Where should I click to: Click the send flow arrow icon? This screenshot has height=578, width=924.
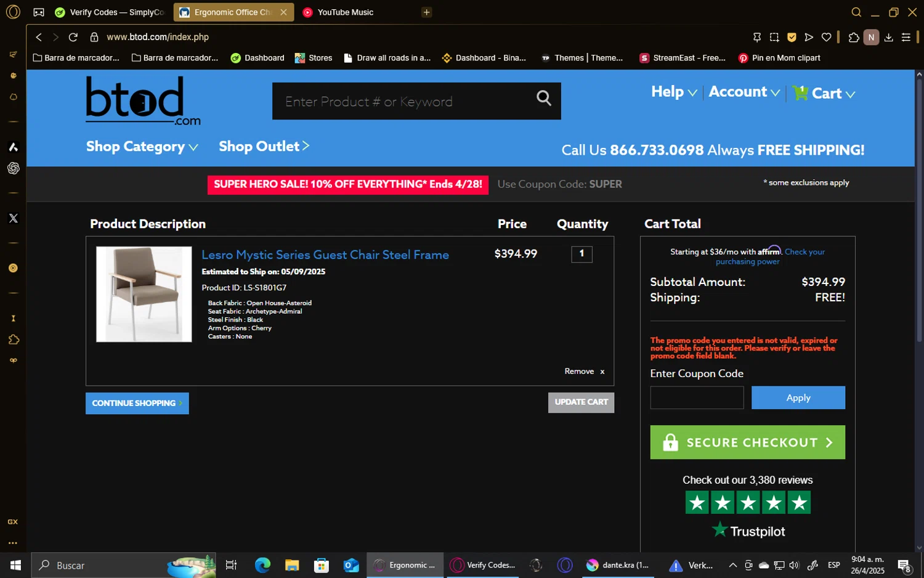coord(809,37)
